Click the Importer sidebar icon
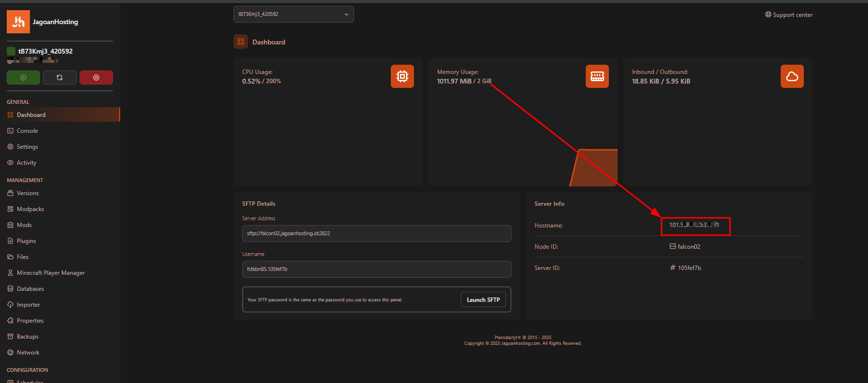Image resolution: width=868 pixels, height=383 pixels. pos(10,304)
